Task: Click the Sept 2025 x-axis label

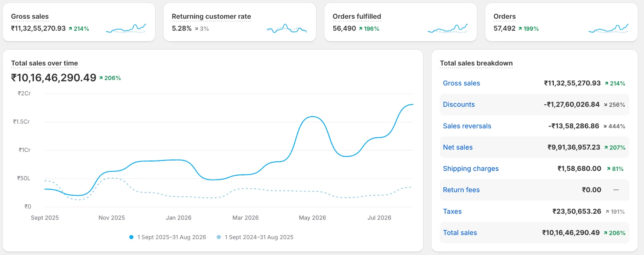Action: click(45, 218)
